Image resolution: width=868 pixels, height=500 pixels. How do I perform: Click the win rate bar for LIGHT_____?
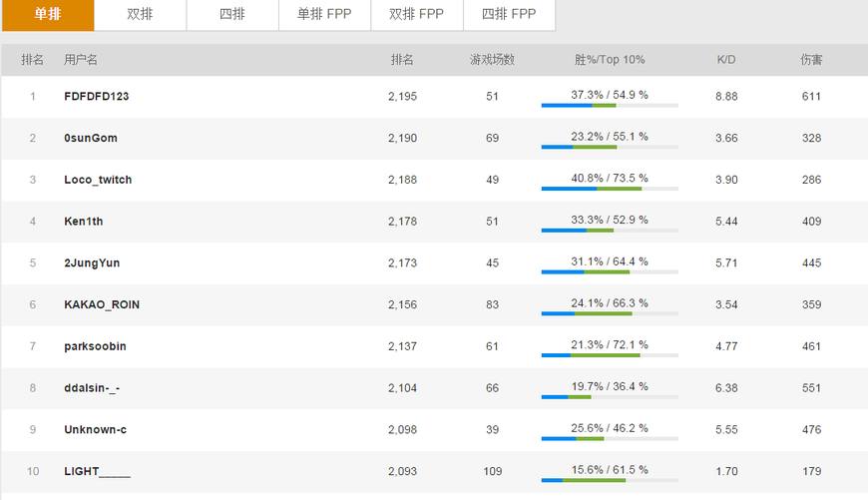click(x=610, y=480)
